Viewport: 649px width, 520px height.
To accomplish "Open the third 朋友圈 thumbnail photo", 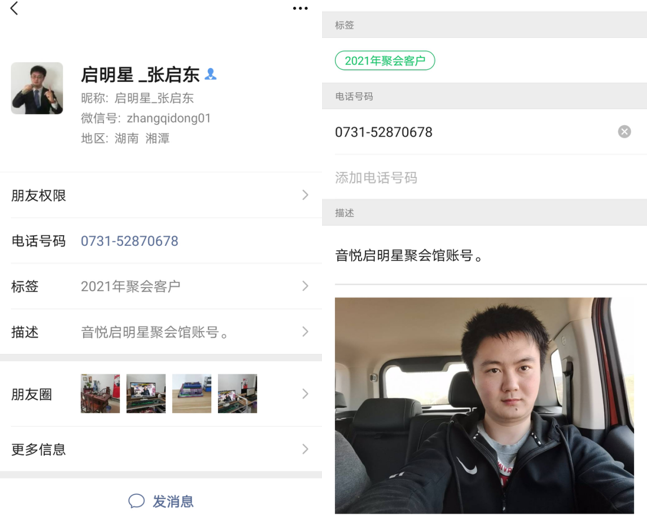I will pyautogui.click(x=192, y=394).
